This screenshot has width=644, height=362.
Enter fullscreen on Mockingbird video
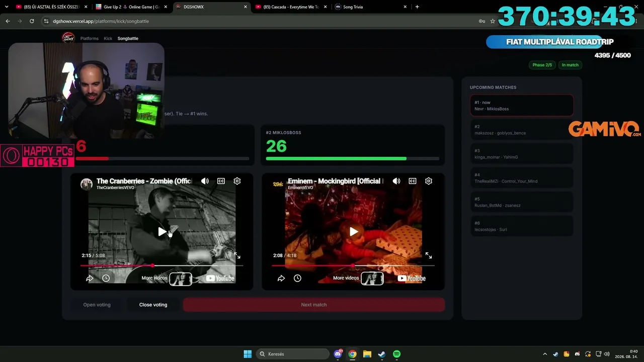[429, 255]
